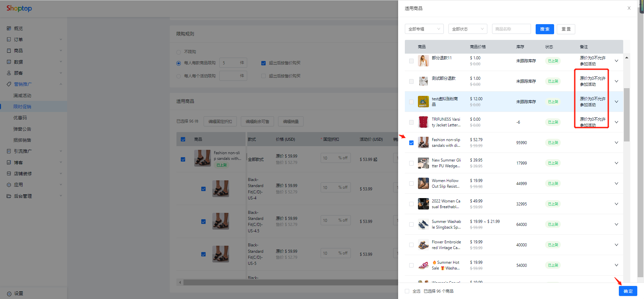The height and width of the screenshot is (299, 644).
Task: Click the 概览 overview icon in sidebar
Action: pos(9,28)
